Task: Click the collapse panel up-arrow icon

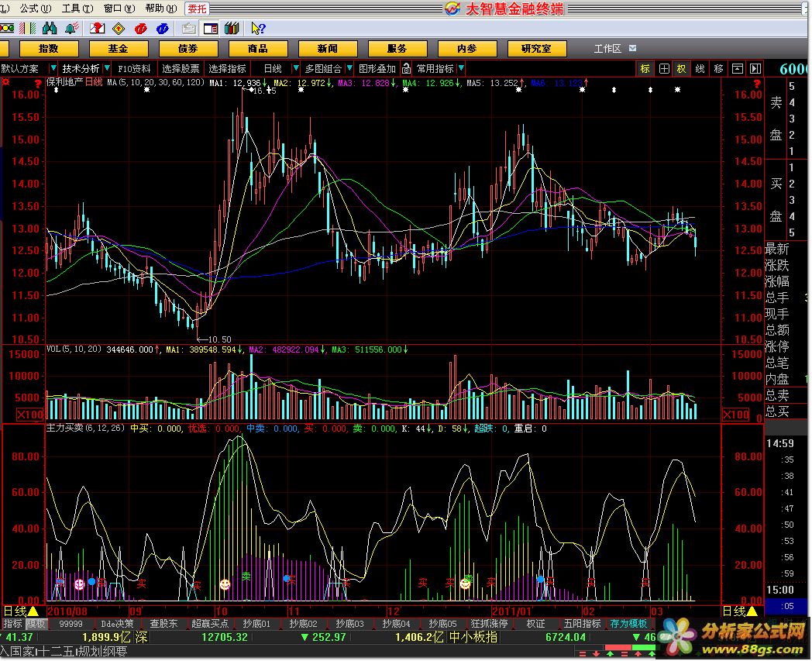Action: tap(738, 68)
